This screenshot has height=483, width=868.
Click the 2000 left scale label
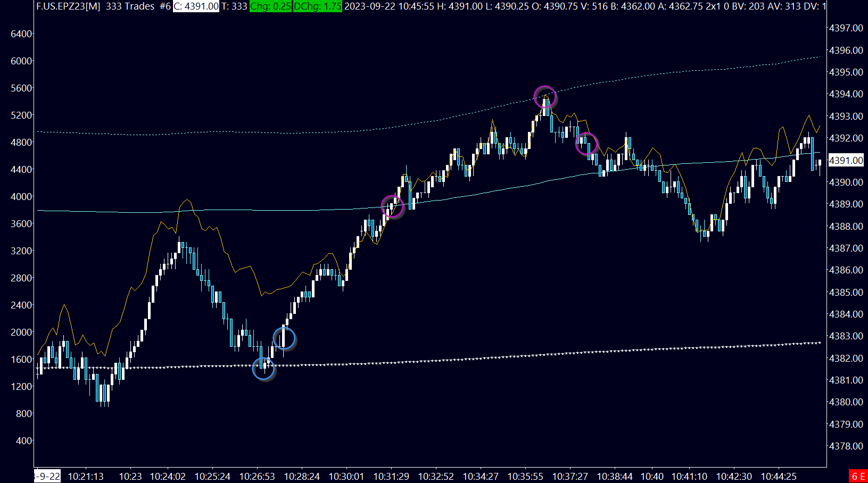click(x=21, y=332)
